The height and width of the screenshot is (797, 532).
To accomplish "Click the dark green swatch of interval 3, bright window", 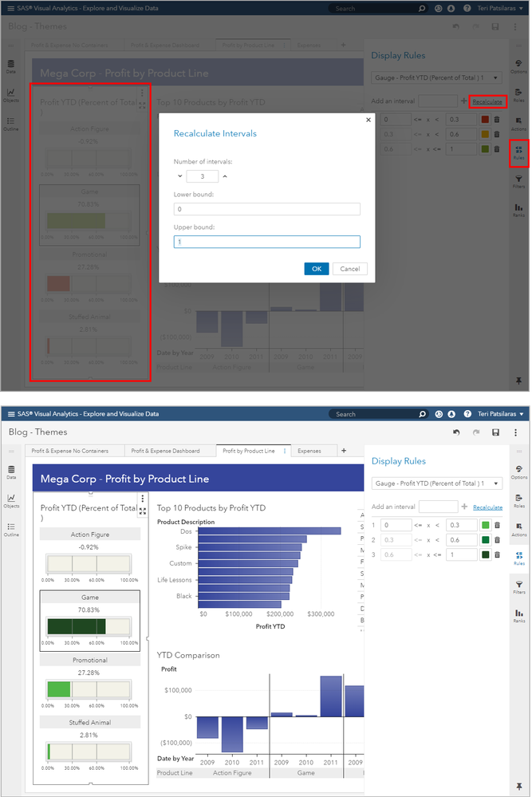I will click(x=486, y=554).
